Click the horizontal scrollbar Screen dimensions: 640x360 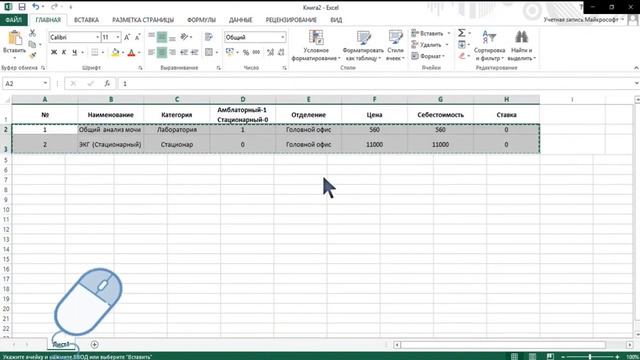503,345
